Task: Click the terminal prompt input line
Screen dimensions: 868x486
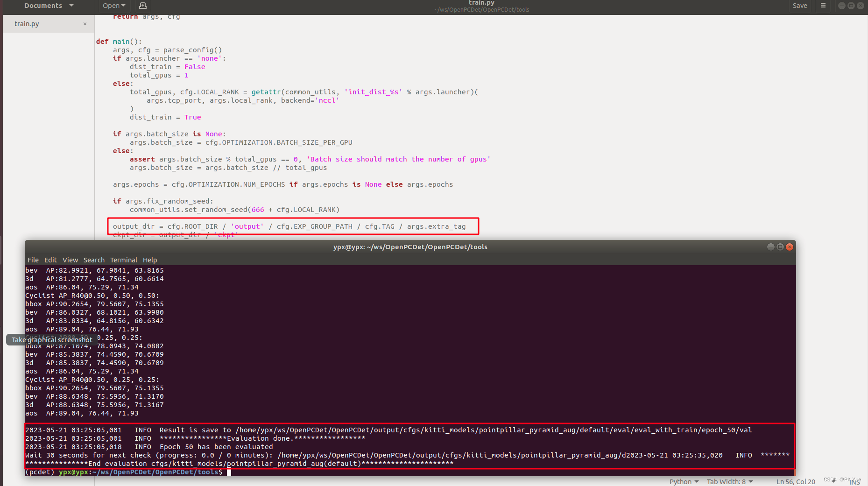Action: 128,472
